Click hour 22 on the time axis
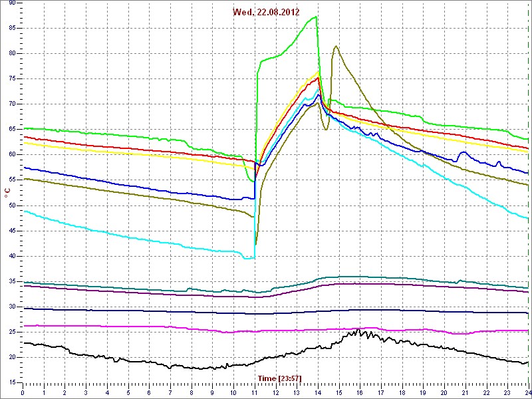The height and width of the screenshot is (399, 532). click(x=487, y=392)
